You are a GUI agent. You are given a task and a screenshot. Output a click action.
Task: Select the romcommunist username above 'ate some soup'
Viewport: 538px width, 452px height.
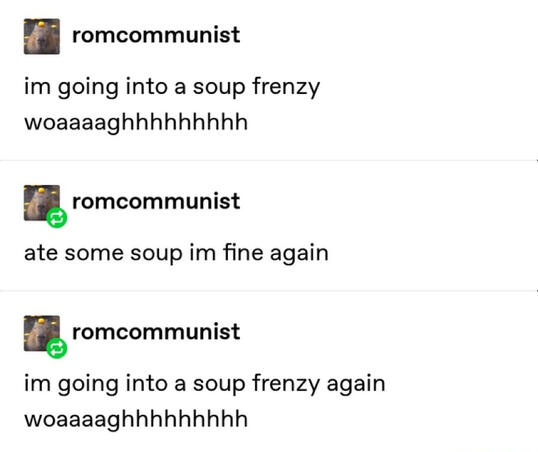156,201
